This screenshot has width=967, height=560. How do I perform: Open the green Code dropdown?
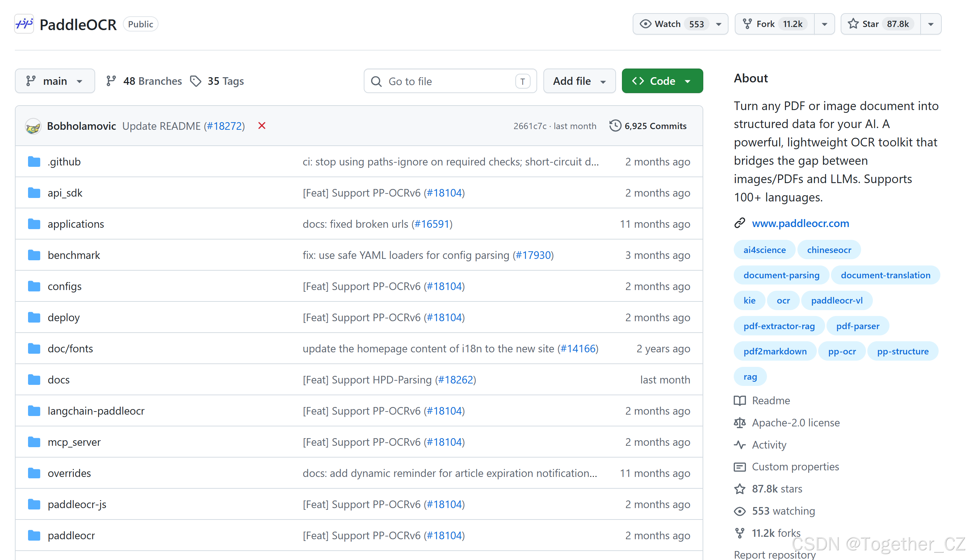point(662,81)
